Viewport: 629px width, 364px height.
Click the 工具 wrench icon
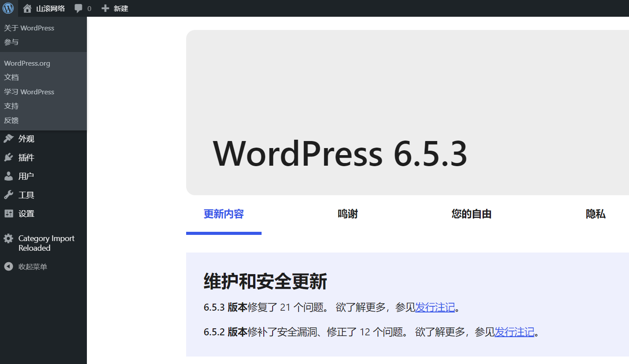[x=8, y=195]
